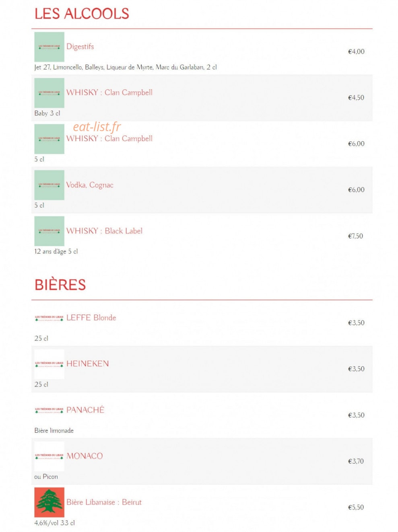Screen dimensions: 398x532
Task: Click the Black Label whisky thumbnail
Action: coord(49,231)
